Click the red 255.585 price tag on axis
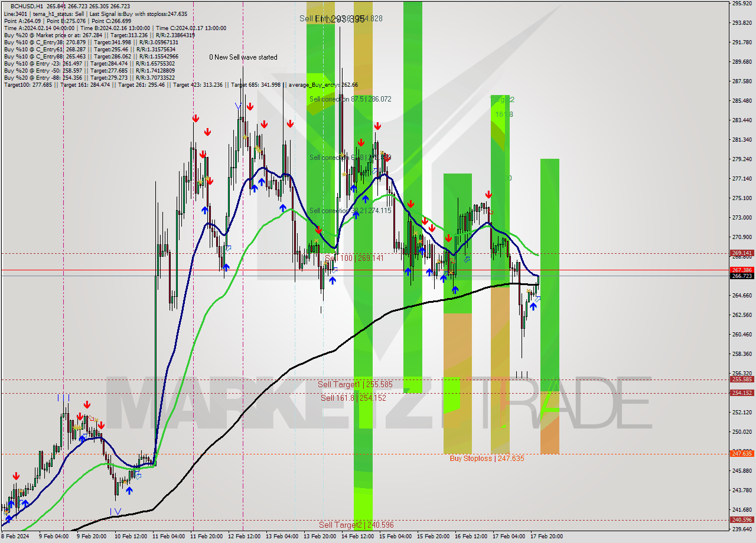Screen dimensions: 756x543 (x=742, y=380)
